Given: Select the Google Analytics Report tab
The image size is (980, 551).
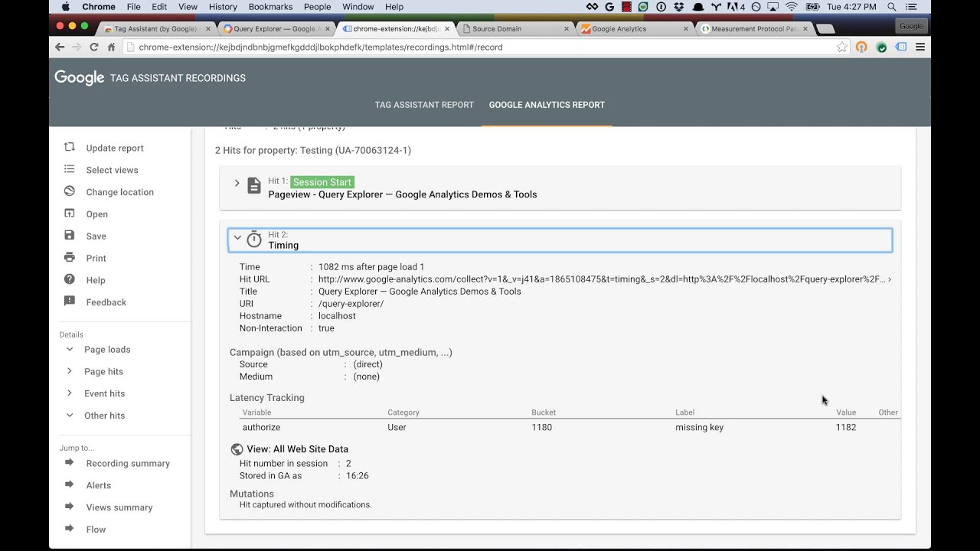Looking at the screenshot, I should [547, 105].
